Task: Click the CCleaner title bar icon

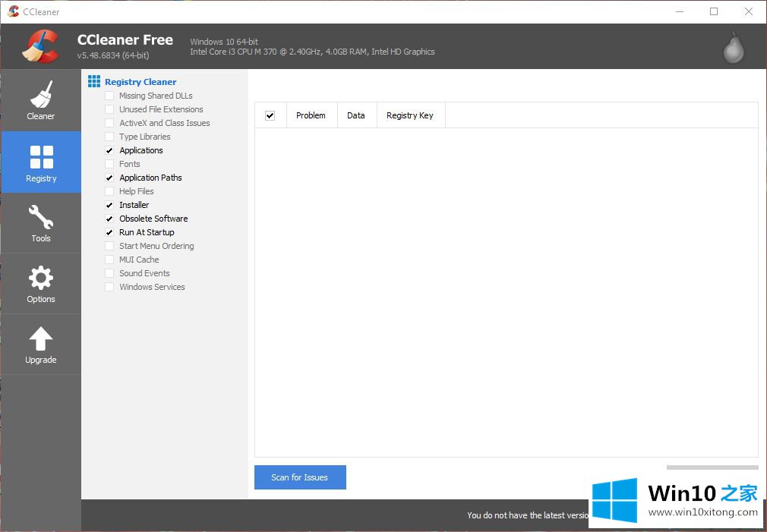Action: pos(13,11)
